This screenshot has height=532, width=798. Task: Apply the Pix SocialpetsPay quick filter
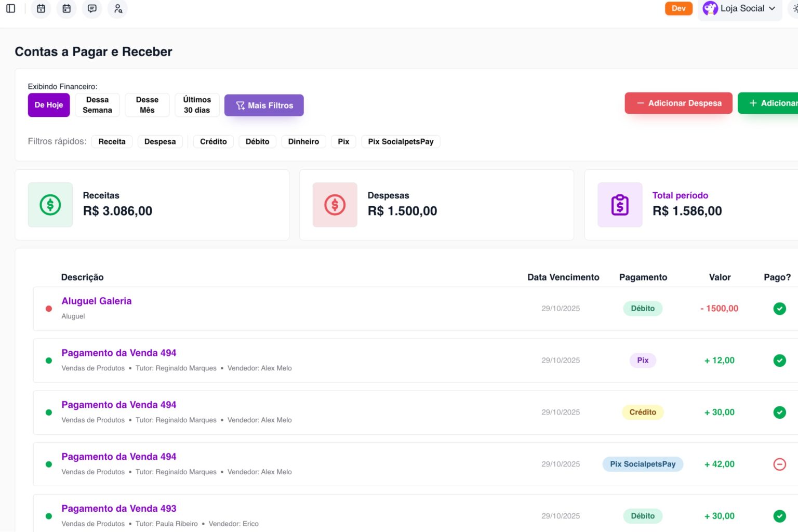[x=401, y=142]
